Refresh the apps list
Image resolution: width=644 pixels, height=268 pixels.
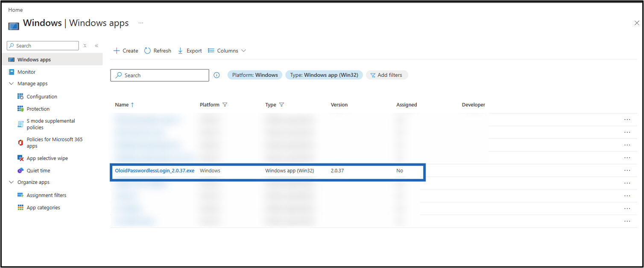(158, 51)
